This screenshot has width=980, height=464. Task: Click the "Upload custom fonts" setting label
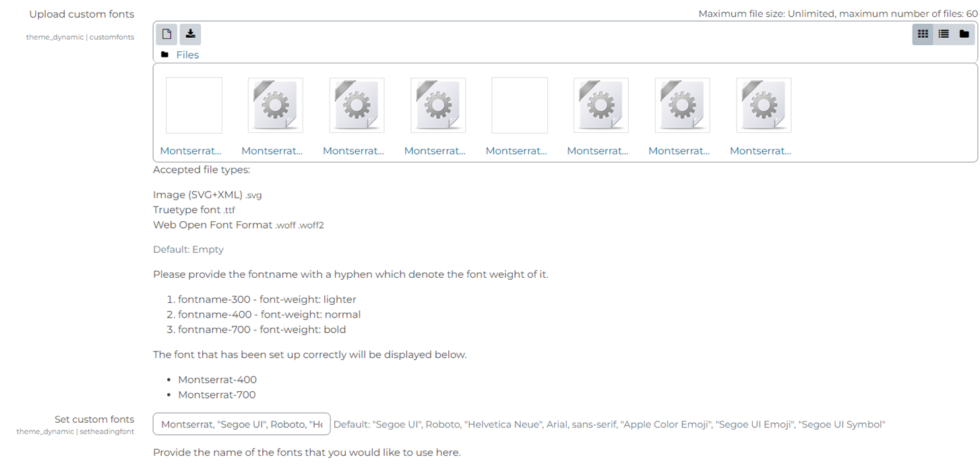point(82,14)
